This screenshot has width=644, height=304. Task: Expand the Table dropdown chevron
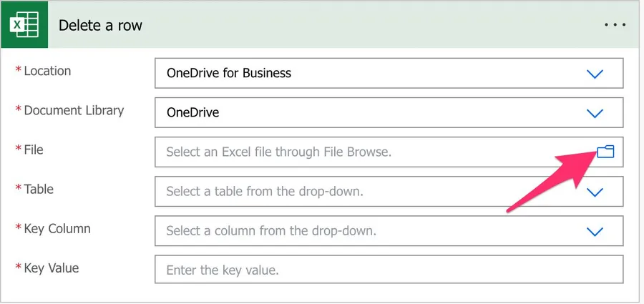(x=595, y=192)
